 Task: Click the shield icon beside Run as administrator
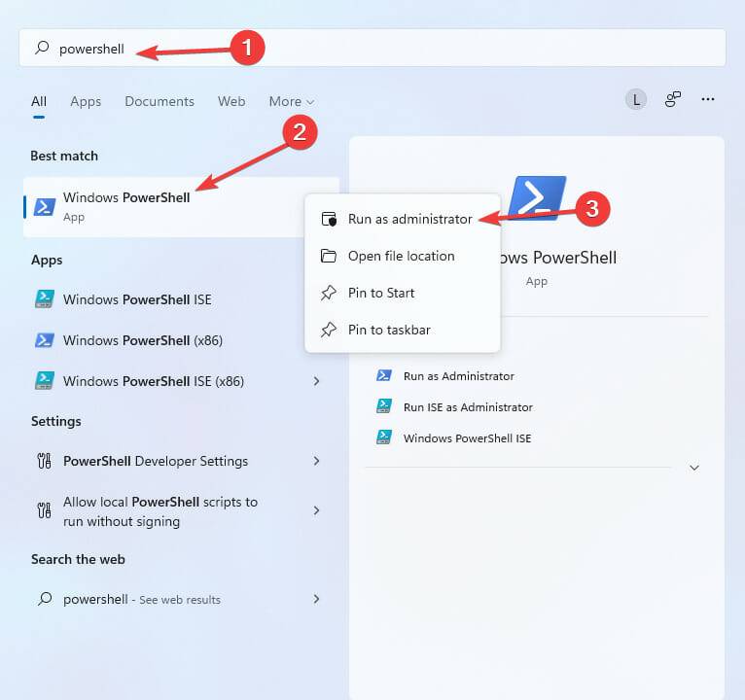point(329,219)
